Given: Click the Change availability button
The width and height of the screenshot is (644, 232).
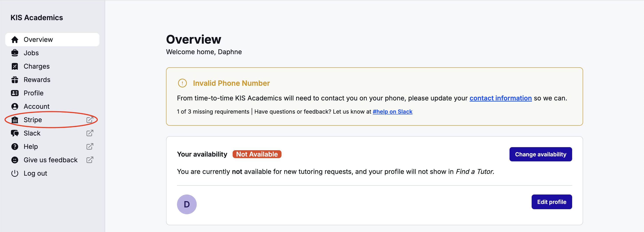Looking at the screenshot, I should (x=541, y=154).
